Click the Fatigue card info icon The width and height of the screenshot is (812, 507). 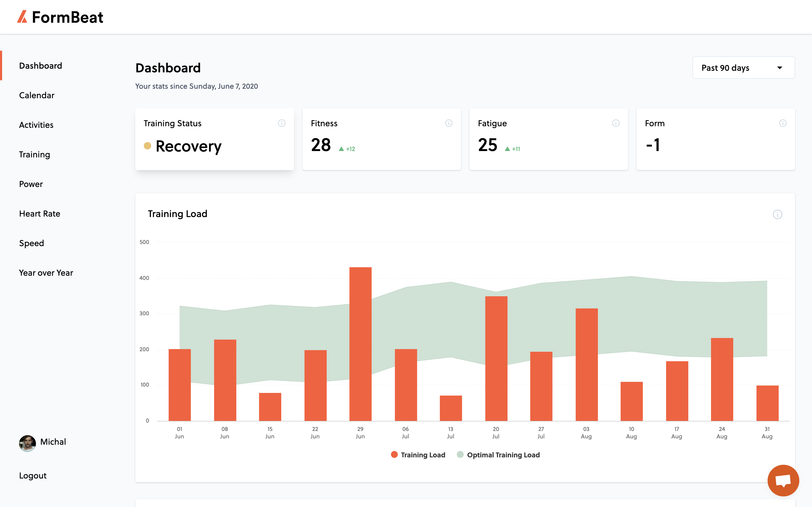click(x=616, y=123)
